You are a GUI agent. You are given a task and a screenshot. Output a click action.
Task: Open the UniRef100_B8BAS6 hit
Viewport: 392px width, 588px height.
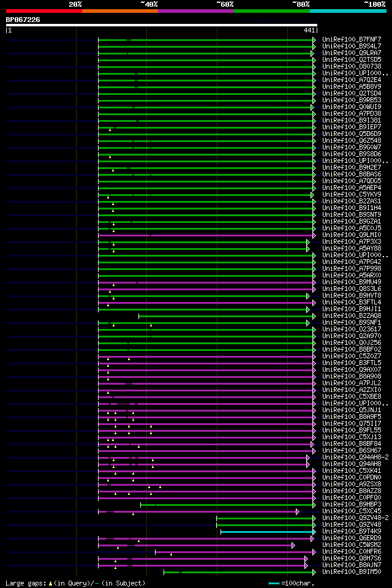click(x=352, y=175)
